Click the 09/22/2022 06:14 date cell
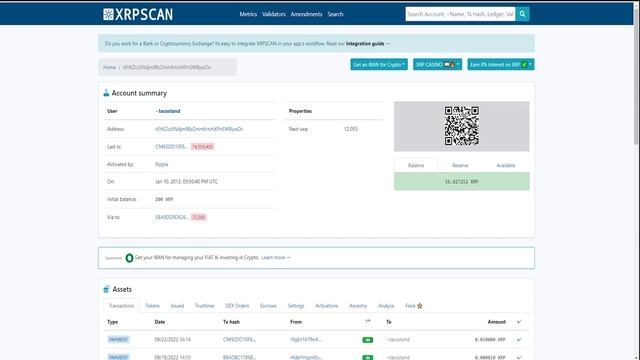This screenshot has width=640, height=360. (172, 340)
